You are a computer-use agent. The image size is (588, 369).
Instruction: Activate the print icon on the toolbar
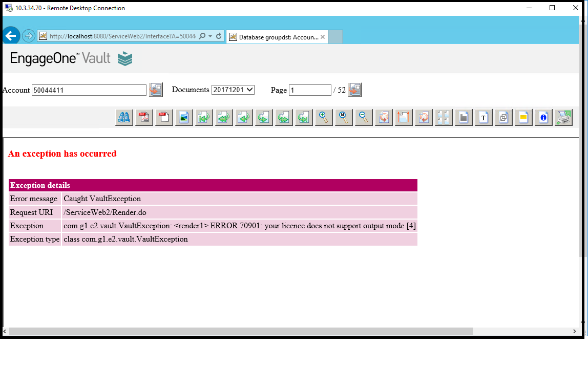coord(563,117)
